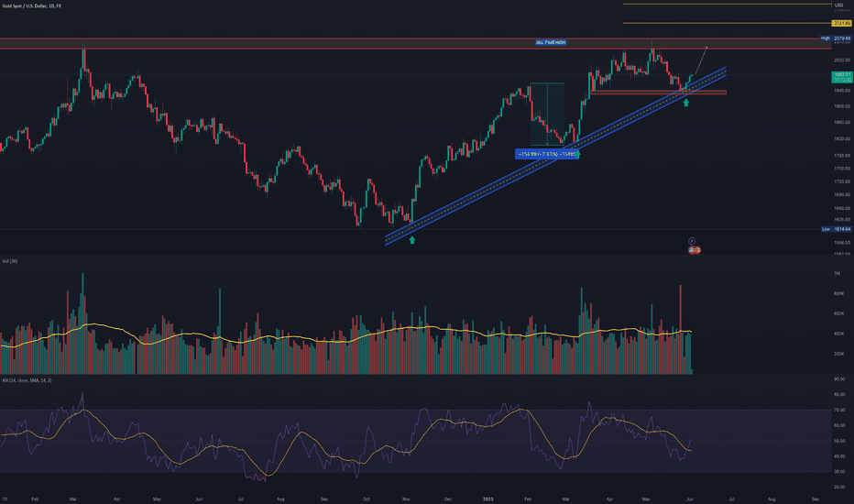Viewport: 854px width, 504px height.
Task: Click the 90.00 RSI axis label
Action: point(840,378)
